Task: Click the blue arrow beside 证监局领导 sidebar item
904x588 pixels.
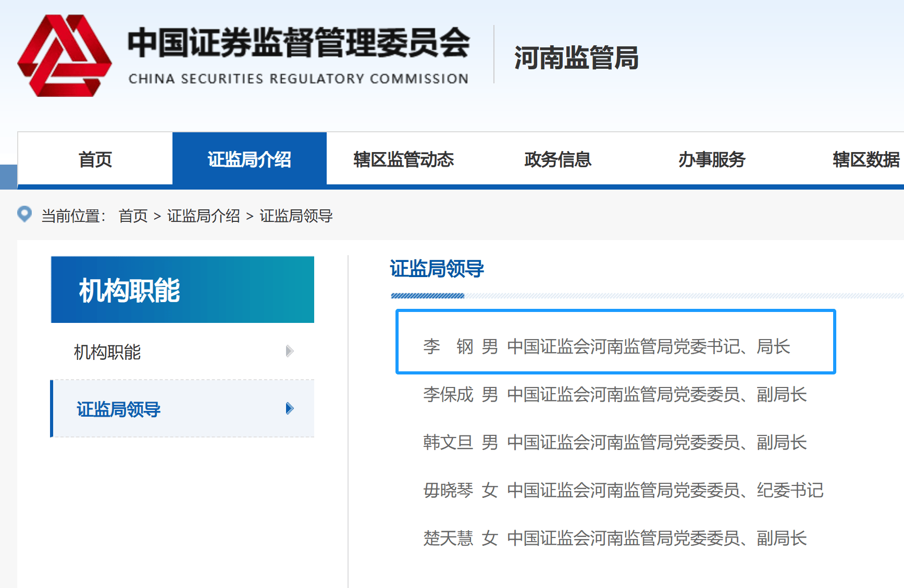Action: pos(290,408)
